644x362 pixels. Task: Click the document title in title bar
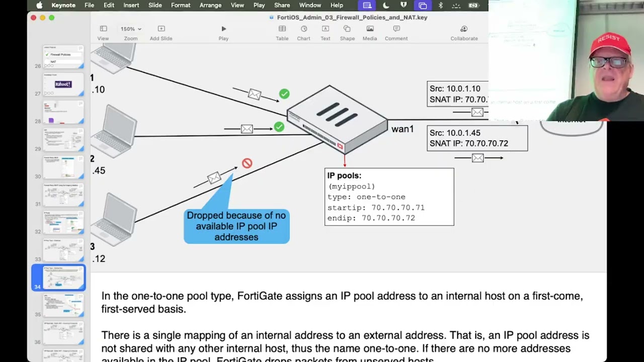(352, 17)
